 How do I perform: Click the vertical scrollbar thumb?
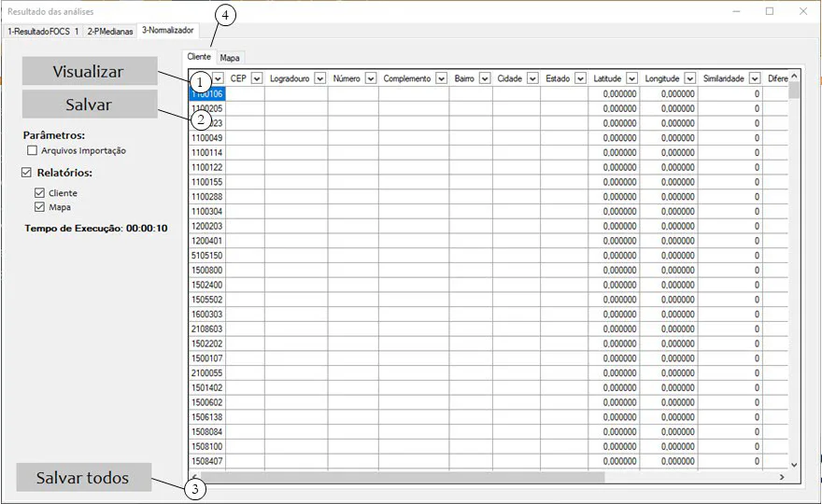(x=794, y=91)
